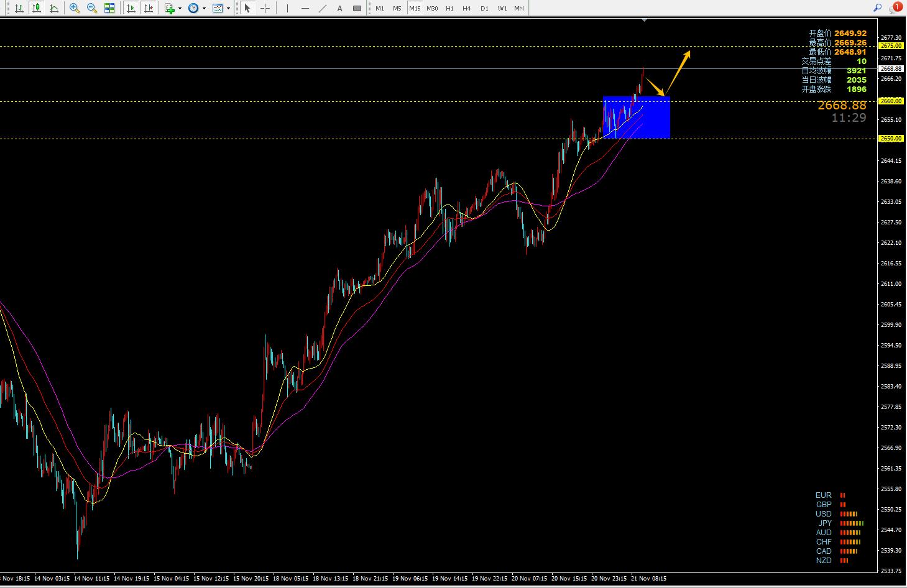Select the 2660.00 price level label

pos(891,101)
